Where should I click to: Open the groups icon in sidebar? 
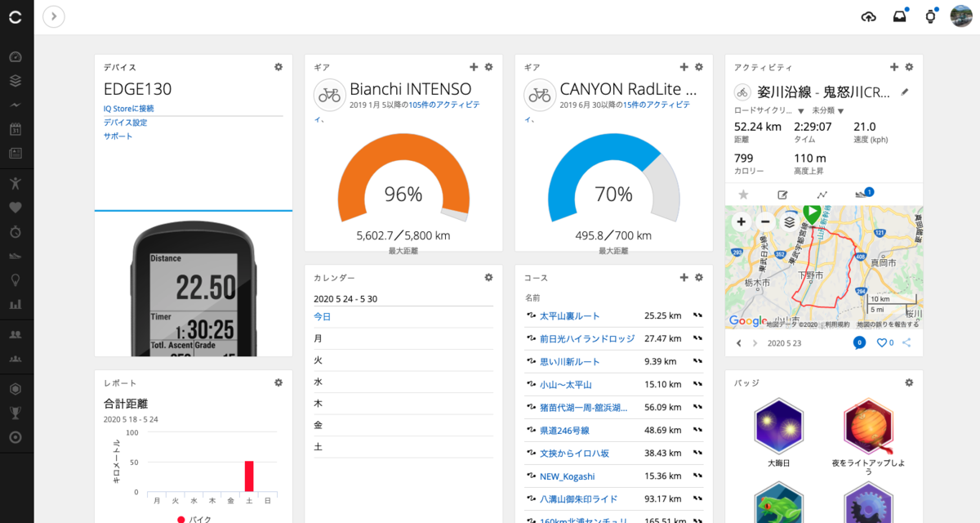[16, 359]
